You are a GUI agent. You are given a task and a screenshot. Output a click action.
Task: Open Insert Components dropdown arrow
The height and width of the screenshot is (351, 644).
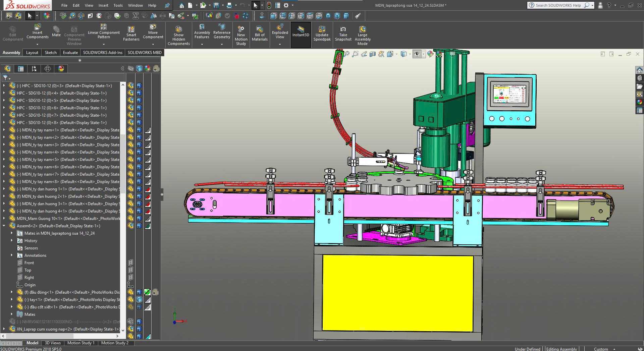tap(38, 44)
